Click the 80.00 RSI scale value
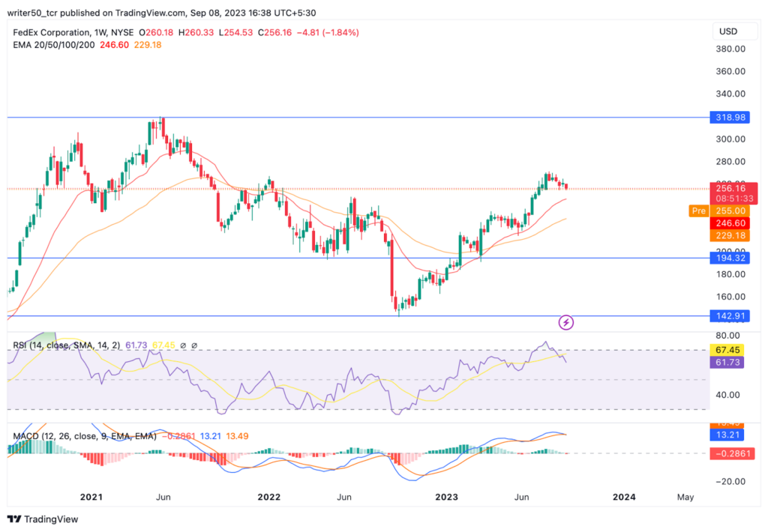This screenshot has height=532, width=768. pyautogui.click(x=727, y=336)
